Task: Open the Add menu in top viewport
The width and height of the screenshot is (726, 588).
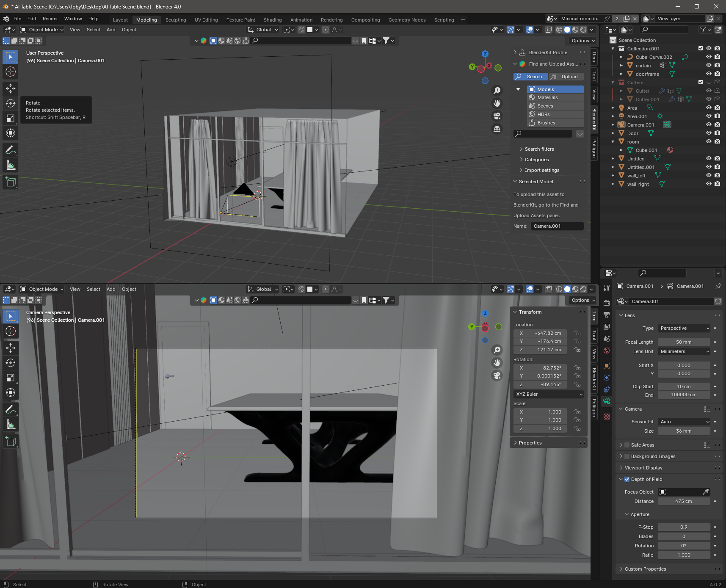Action: (111, 30)
